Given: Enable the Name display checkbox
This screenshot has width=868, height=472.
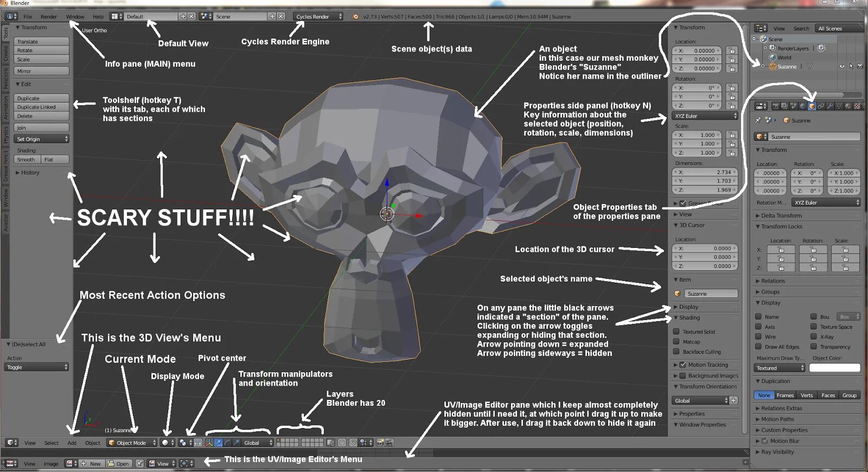Looking at the screenshot, I should click(758, 316).
